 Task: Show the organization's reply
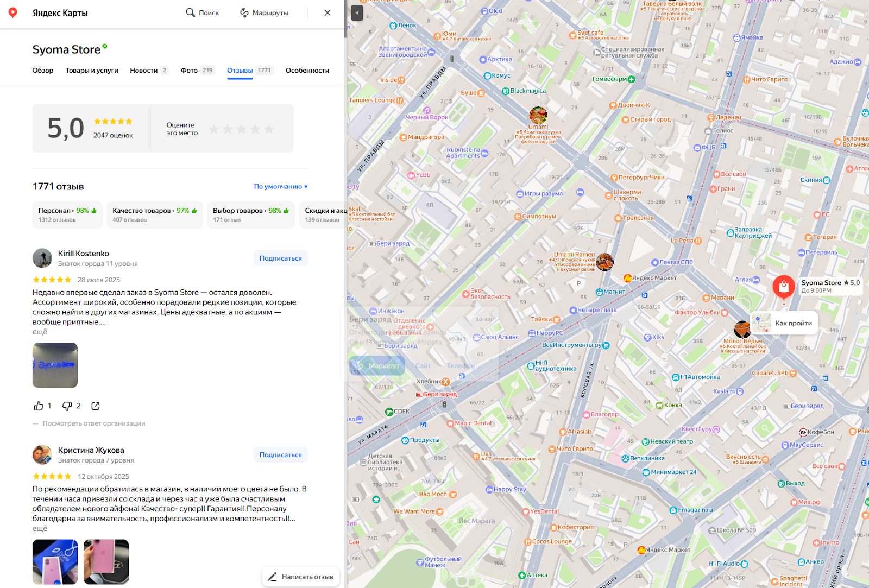pos(93,423)
